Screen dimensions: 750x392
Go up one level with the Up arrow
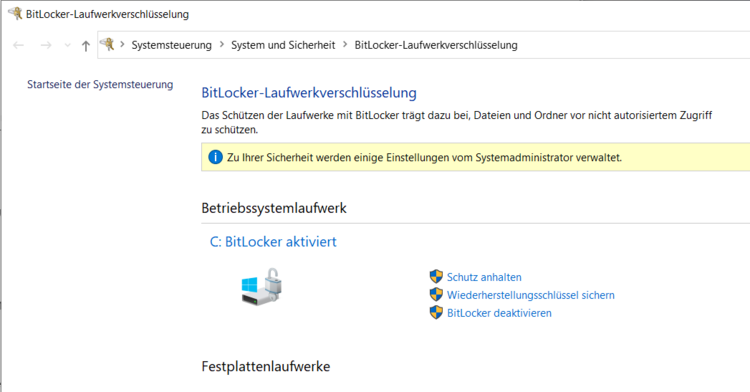86,45
